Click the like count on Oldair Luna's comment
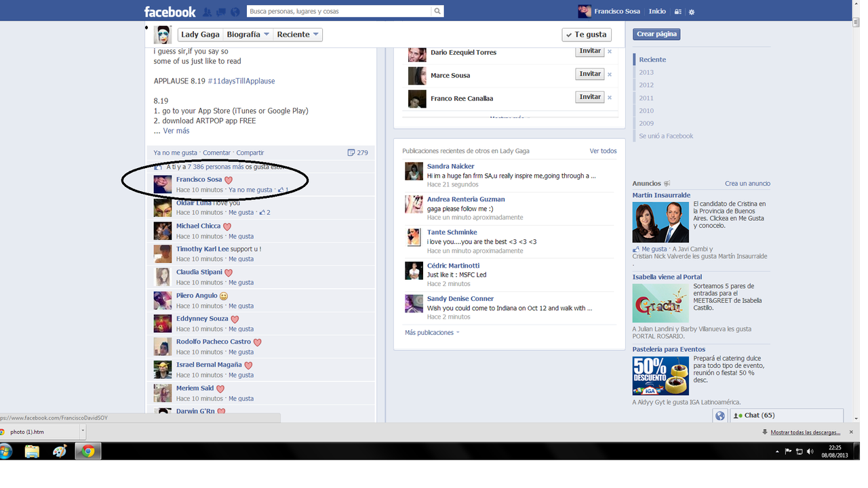This screenshot has width=868, height=488. 265,213
